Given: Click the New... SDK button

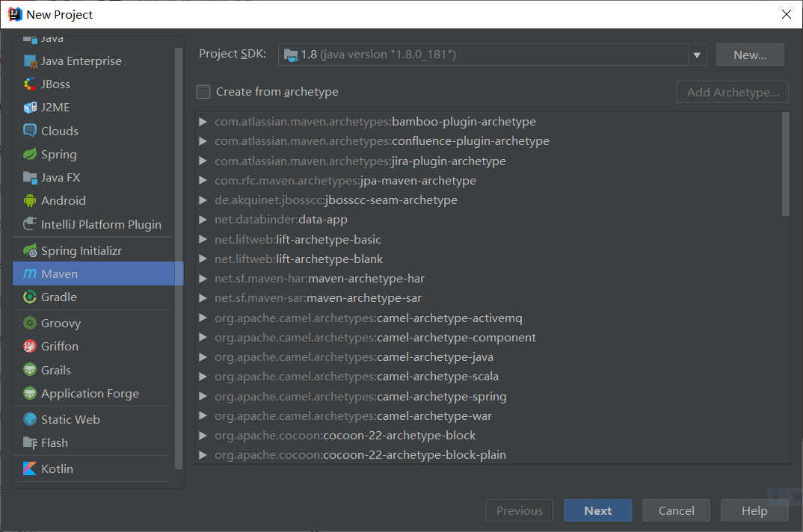Looking at the screenshot, I should pos(750,55).
